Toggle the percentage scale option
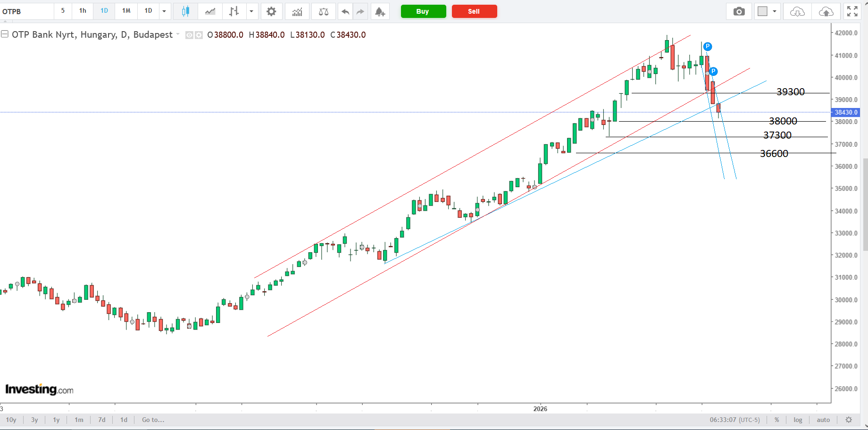868x430 pixels. pyautogui.click(x=776, y=420)
